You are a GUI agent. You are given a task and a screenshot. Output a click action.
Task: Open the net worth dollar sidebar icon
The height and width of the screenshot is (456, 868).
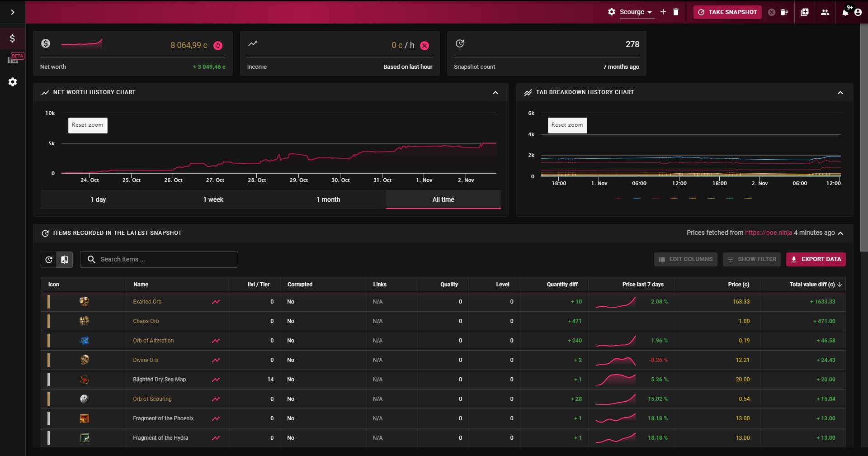(13, 38)
